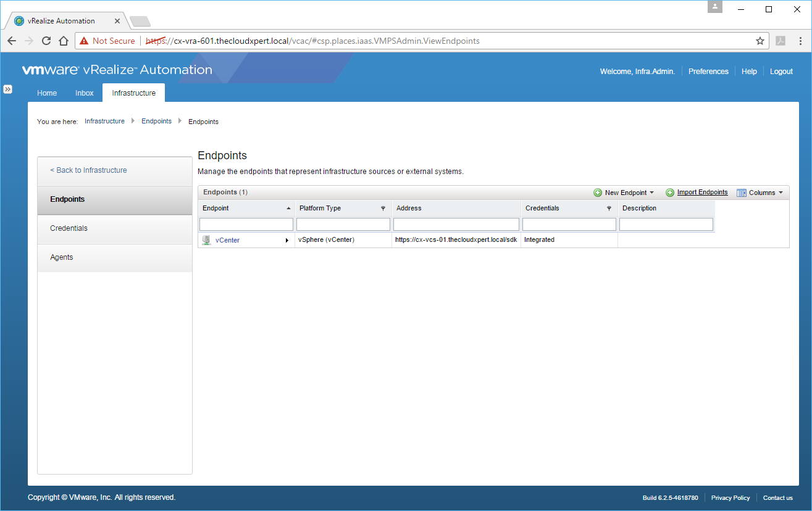Viewport: 812px width, 511px height.
Task: Click the PDF extension icon in toolbar
Action: tap(781, 41)
